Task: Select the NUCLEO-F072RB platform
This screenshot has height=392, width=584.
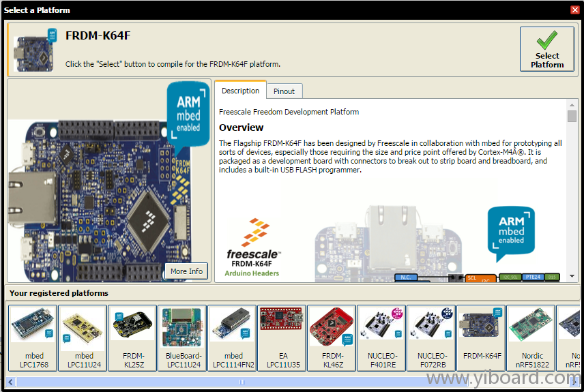Action: [431, 338]
